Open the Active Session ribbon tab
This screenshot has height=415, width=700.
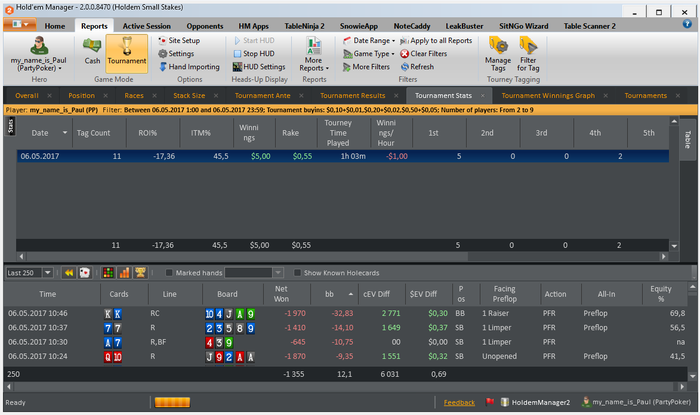146,26
